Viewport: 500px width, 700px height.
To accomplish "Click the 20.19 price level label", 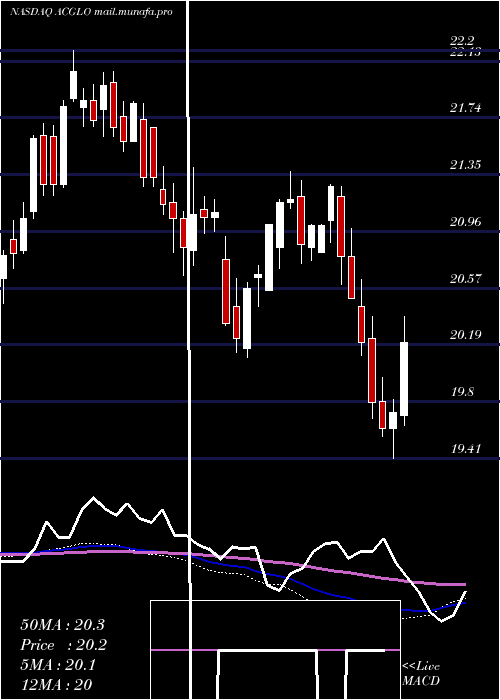I will tap(466, 334).
